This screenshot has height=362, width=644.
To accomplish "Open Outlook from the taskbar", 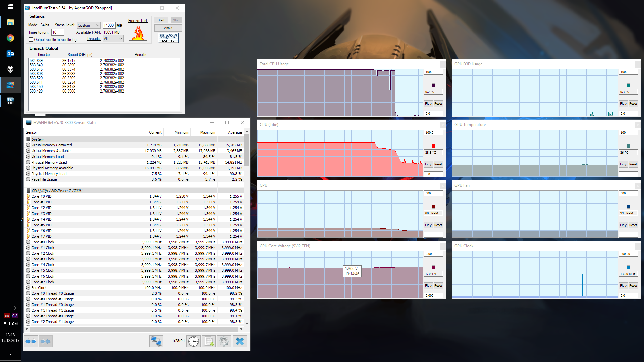I will (x=10, y=54).
